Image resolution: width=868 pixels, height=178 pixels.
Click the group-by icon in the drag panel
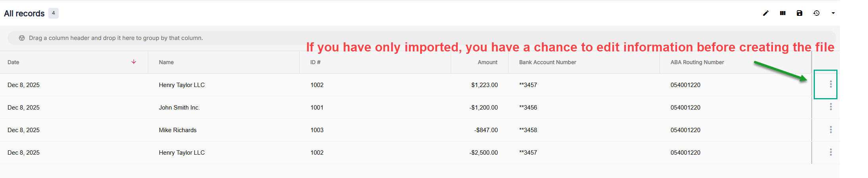tap(22, 38)
